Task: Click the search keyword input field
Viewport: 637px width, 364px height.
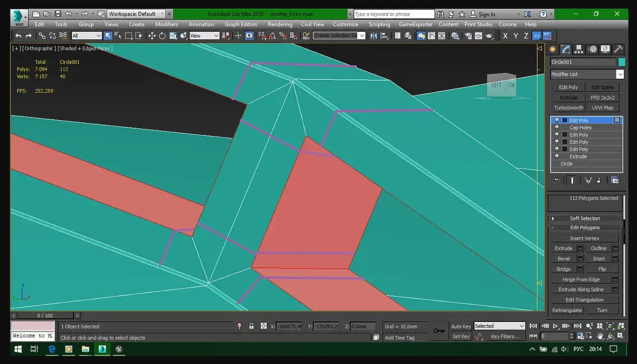Action: click(394, 14)
